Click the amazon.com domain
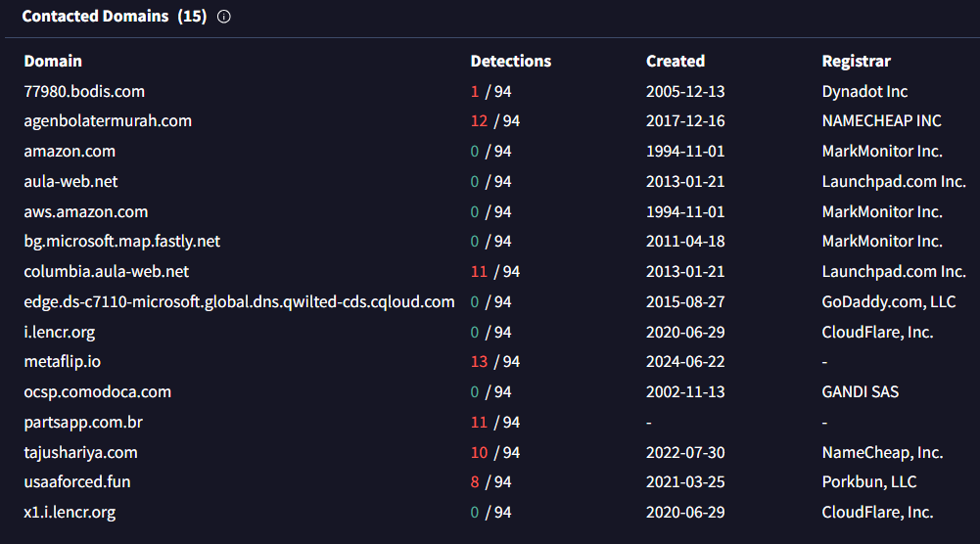Viewport: 980px width, 544px height. pyautogui.click(x=70, y=152)
